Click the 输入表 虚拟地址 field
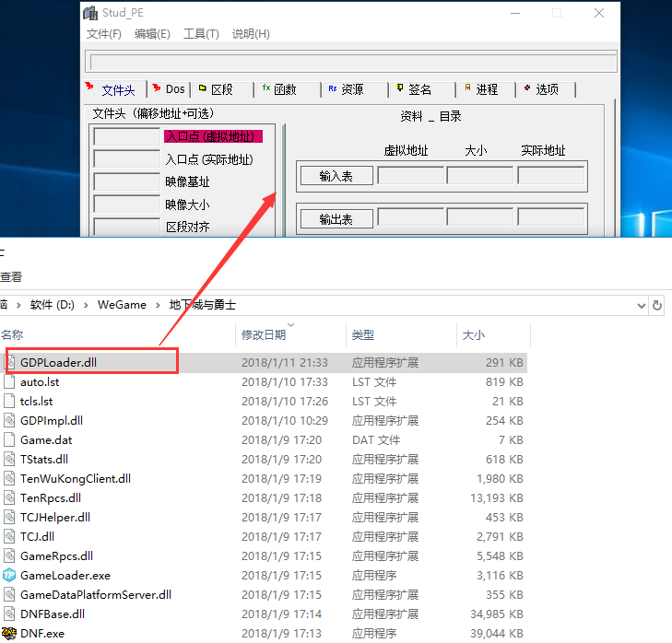This screenshot has height=643, width=672. pyautogui.click(x=410, y=175)
